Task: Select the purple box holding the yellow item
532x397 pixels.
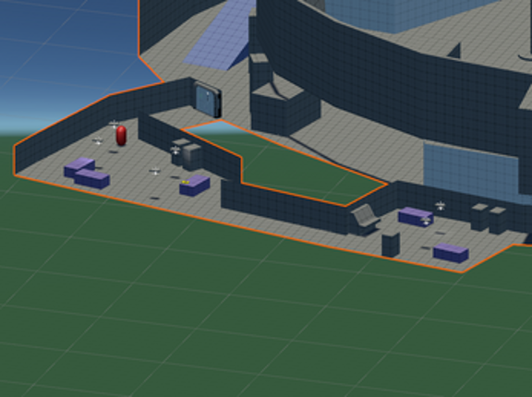Action: click(194, 186)
